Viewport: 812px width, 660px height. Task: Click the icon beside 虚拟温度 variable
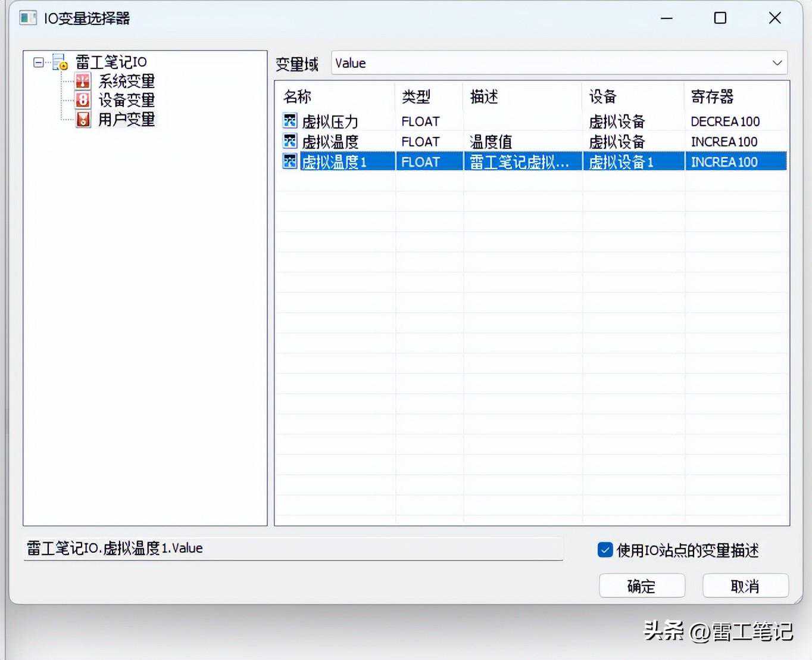pyautogui.click(x=290, y=141)
